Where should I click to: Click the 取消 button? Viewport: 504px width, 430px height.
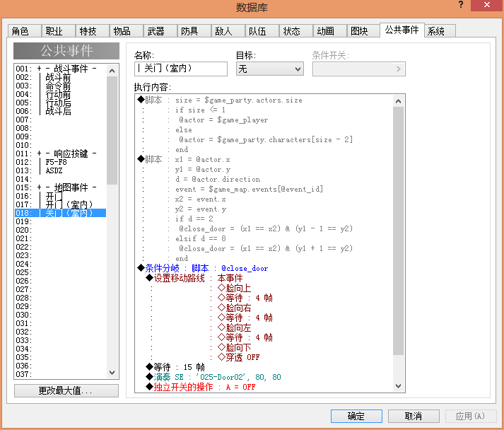[x=414, y=416]
